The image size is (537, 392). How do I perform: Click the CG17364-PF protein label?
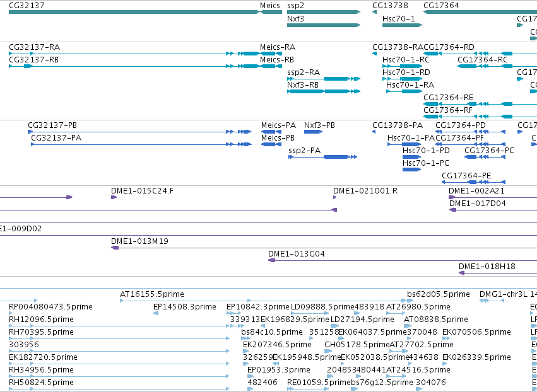459,138
